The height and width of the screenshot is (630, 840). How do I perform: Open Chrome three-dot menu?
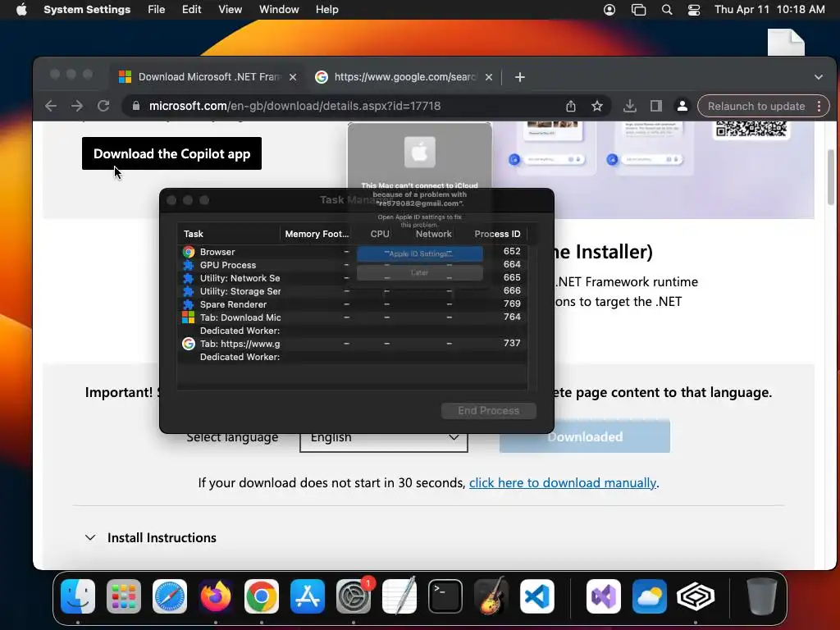(819, 106)
